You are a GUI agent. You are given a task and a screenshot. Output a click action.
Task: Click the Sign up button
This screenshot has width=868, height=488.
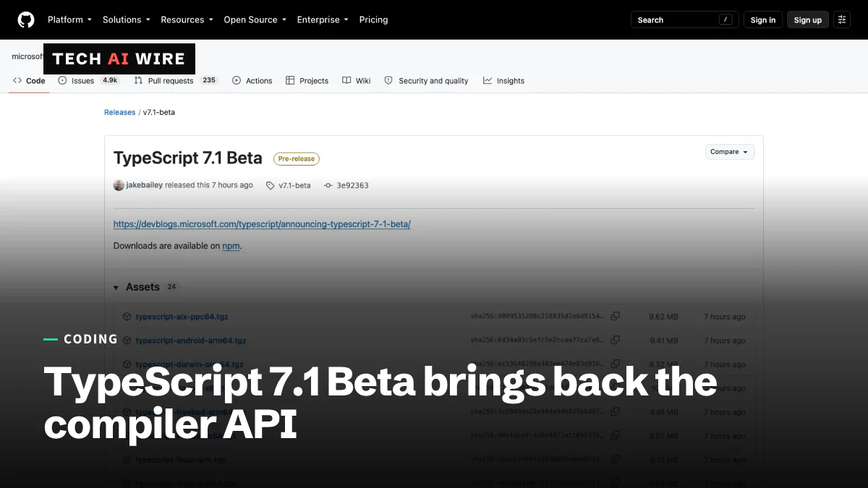pyautogui.click(x=808, y=20)
